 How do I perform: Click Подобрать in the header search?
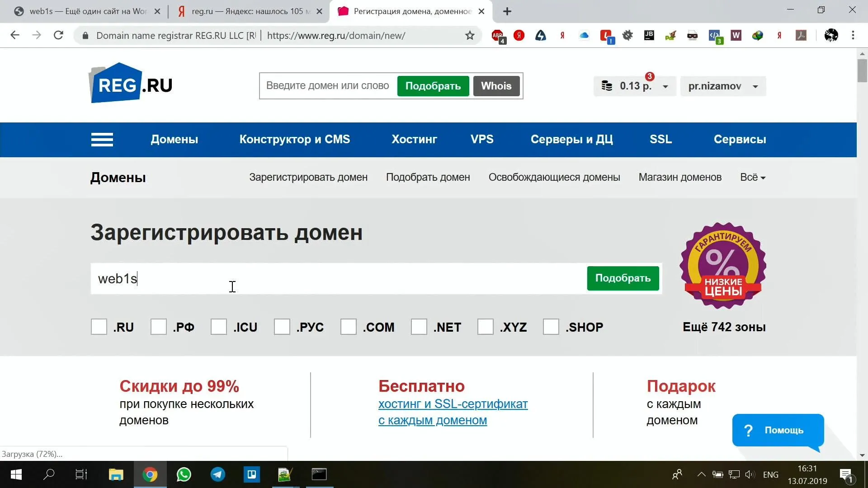point(433,86)
